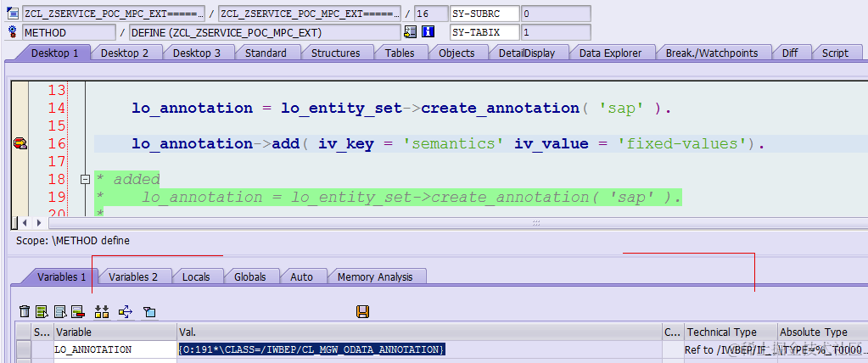
Task: Open the Diff tab
Action: pos(790,53)
